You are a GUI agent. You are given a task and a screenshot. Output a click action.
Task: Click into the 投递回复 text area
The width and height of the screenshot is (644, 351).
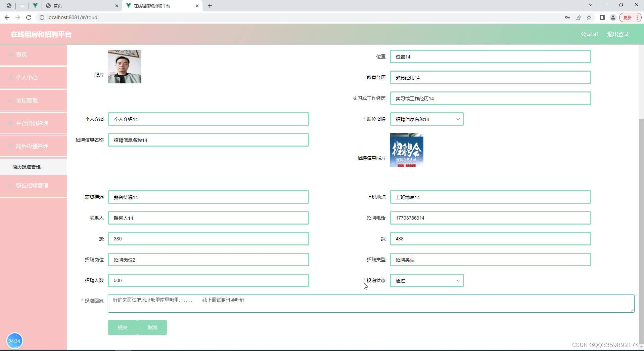point(371,304)
